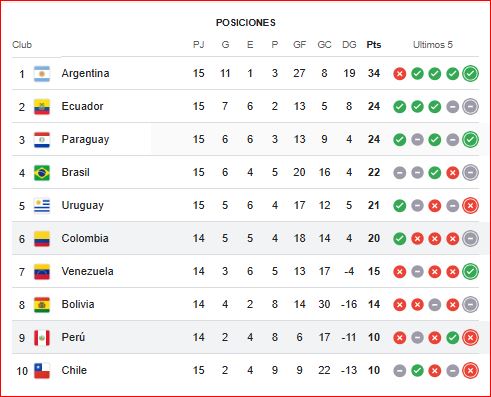The image size is (491, 397).
Task: Click the Perú team row name
Action: [73, 337]
